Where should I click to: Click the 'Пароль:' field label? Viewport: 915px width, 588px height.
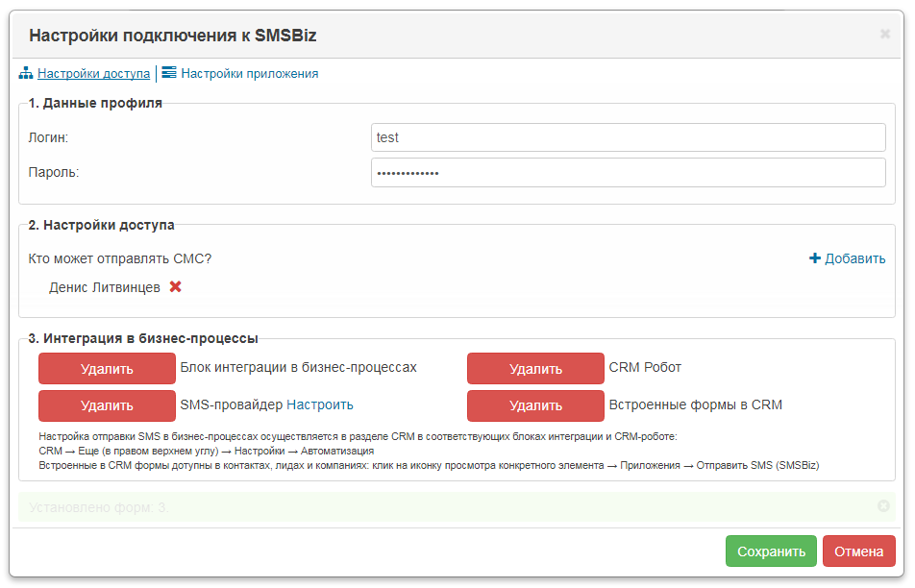click(54, 173)
